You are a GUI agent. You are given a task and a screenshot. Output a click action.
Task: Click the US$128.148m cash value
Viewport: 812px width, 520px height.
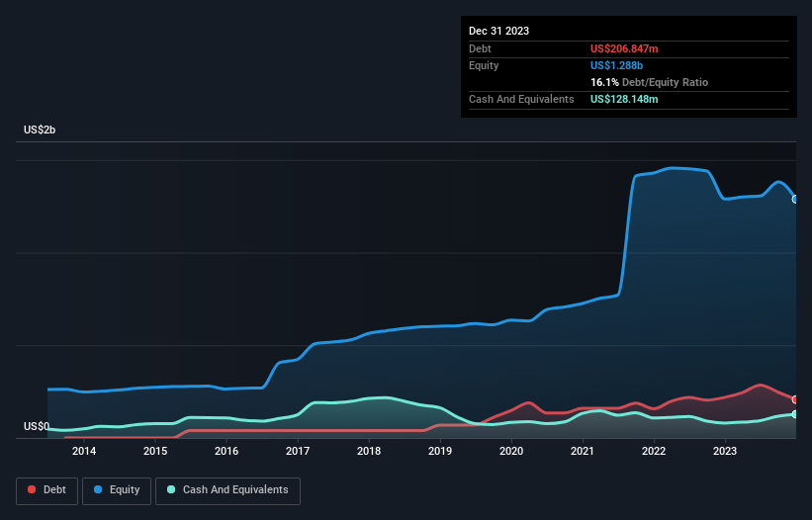(x=624, y=99)
